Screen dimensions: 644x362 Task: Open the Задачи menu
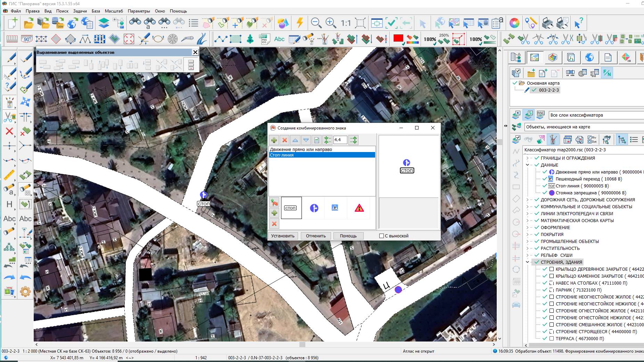coord(80,11)
